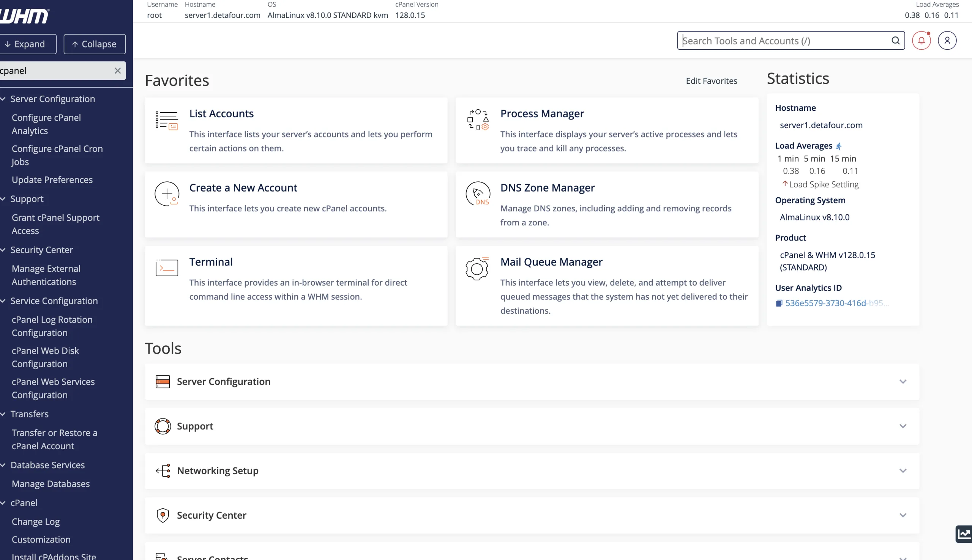Click the Process Manager icon
The image size is (972, 560).
point(478,120)
